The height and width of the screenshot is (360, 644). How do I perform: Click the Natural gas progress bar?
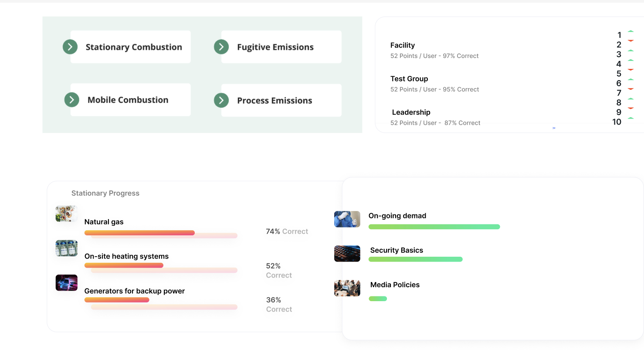tap(139, 233)
